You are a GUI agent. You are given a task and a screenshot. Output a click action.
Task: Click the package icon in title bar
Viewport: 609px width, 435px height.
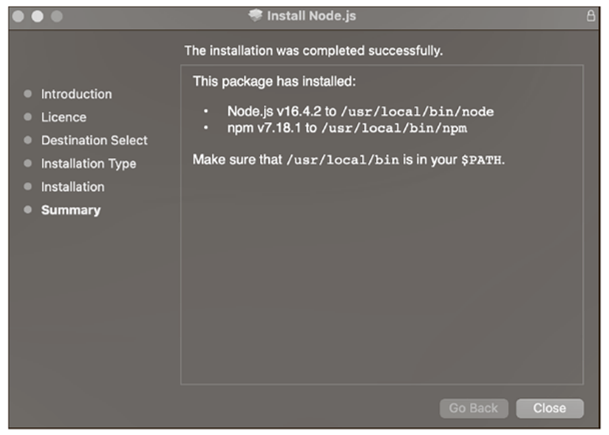pos(255,16)
